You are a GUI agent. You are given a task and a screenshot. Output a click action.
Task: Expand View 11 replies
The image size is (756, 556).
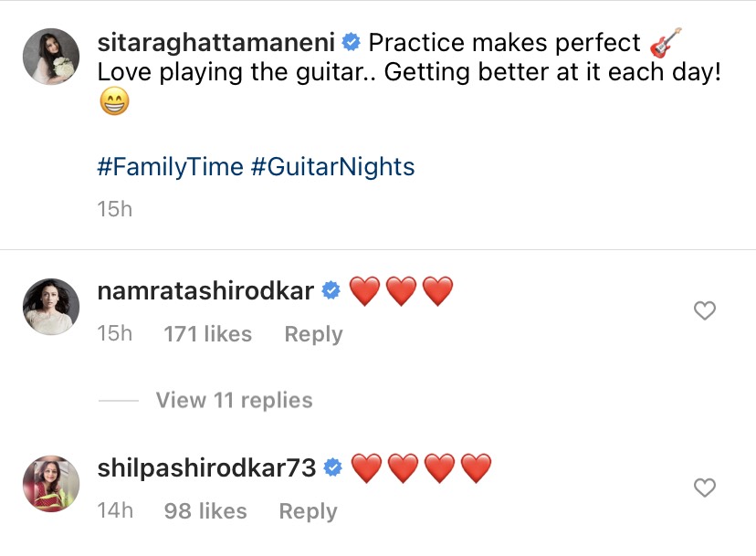[x=234, y=401]
